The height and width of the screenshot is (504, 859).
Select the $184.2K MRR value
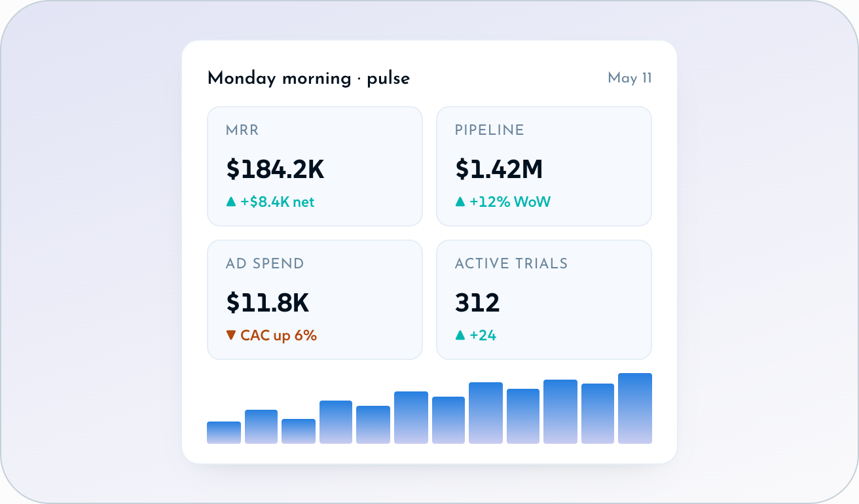tap(275, 170)
